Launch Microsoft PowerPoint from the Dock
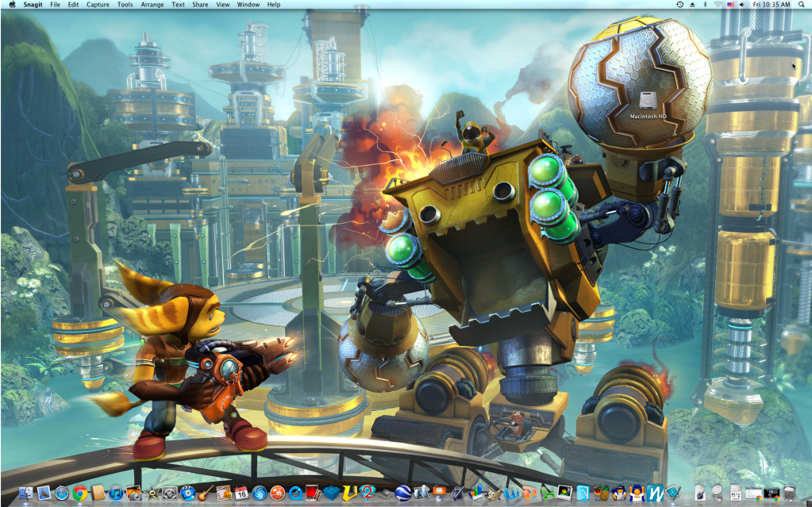The height and width of the screenshot is (507, 812). [529, 493]
